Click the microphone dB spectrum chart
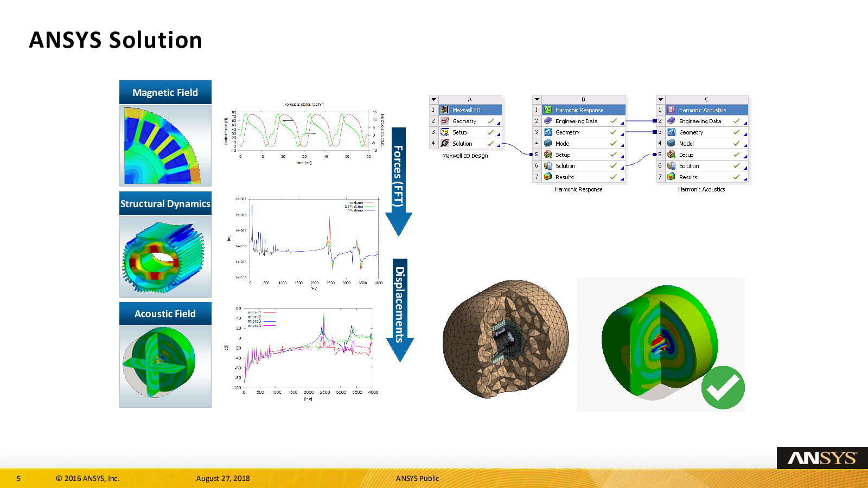868x488 pixels. 302,354
